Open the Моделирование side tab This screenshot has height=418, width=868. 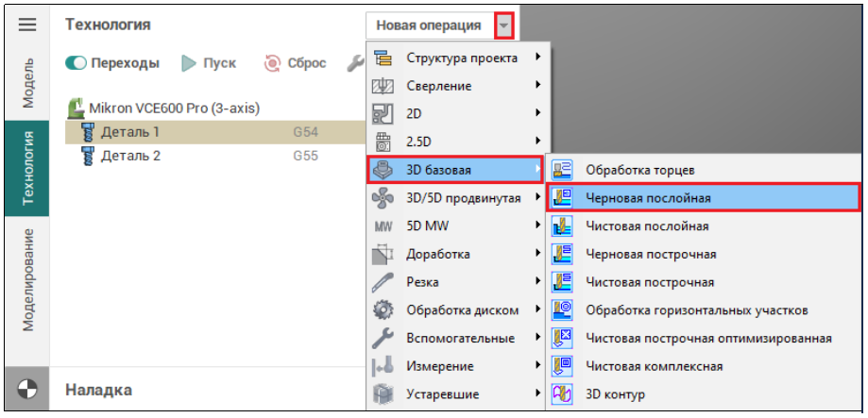coord(27,280)
